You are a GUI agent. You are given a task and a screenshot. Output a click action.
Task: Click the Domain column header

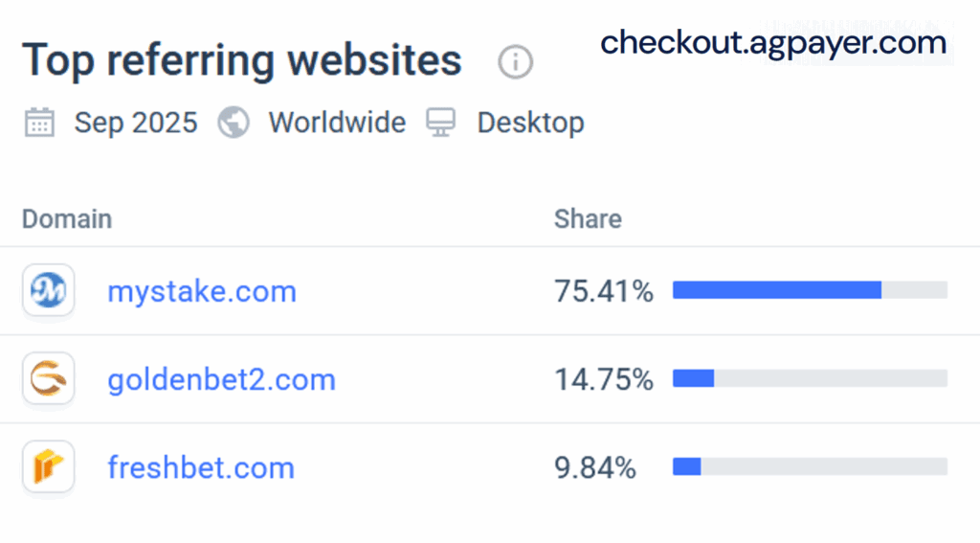point(67,218)
